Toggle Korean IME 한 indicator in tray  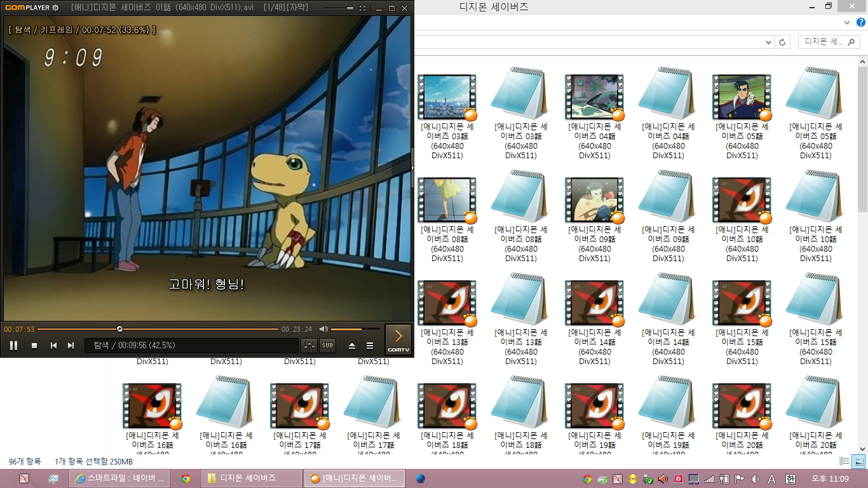point(790,478)
